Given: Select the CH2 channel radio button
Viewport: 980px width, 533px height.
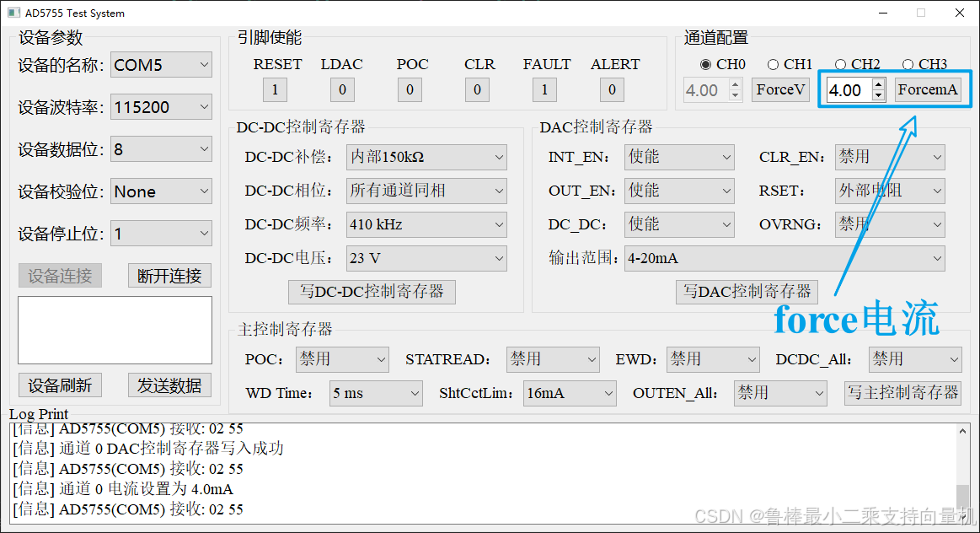Looking at the screenshot, I should pyautogui.click(x=840, y=64).
